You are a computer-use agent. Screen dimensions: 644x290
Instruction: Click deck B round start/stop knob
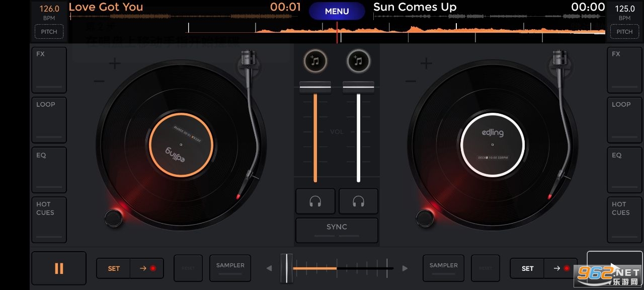pos(425,218)
